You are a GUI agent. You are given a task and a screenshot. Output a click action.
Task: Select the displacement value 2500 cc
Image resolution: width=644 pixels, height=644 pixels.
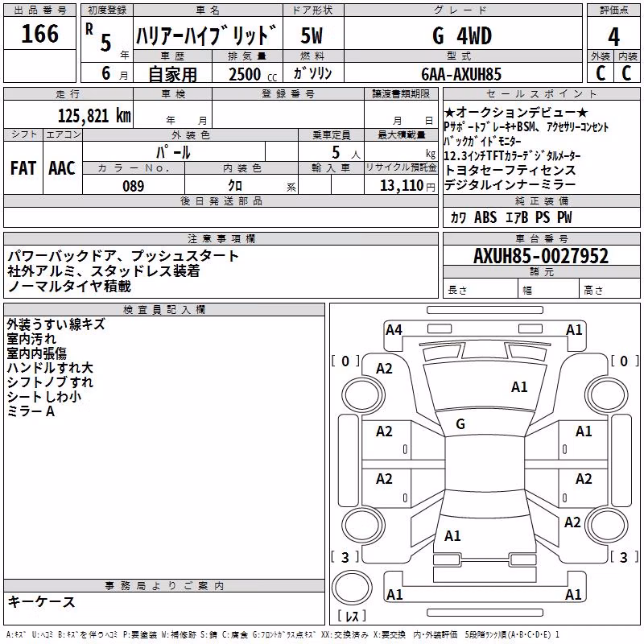pyautogui.click(x=253, y=75)
